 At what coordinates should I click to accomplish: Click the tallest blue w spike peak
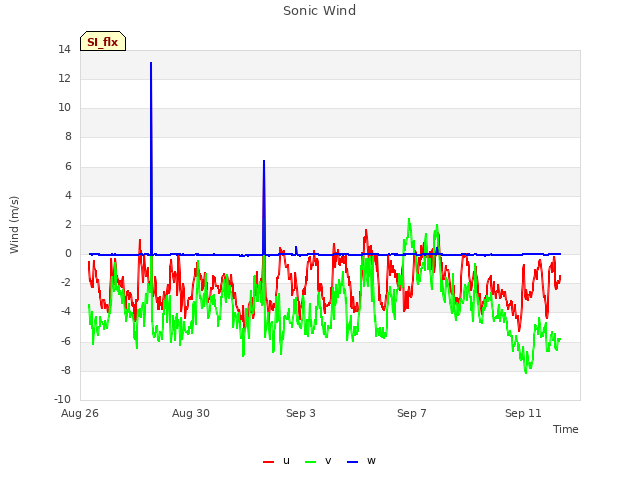coord(151,63)
